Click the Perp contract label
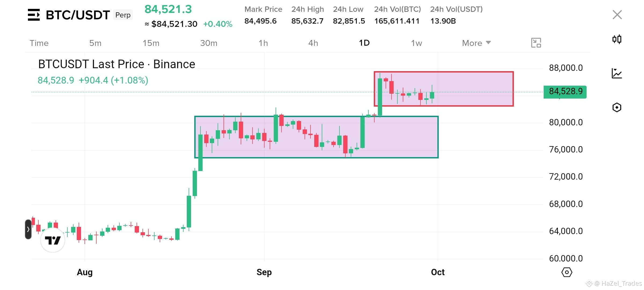 [x=123, y=15]
